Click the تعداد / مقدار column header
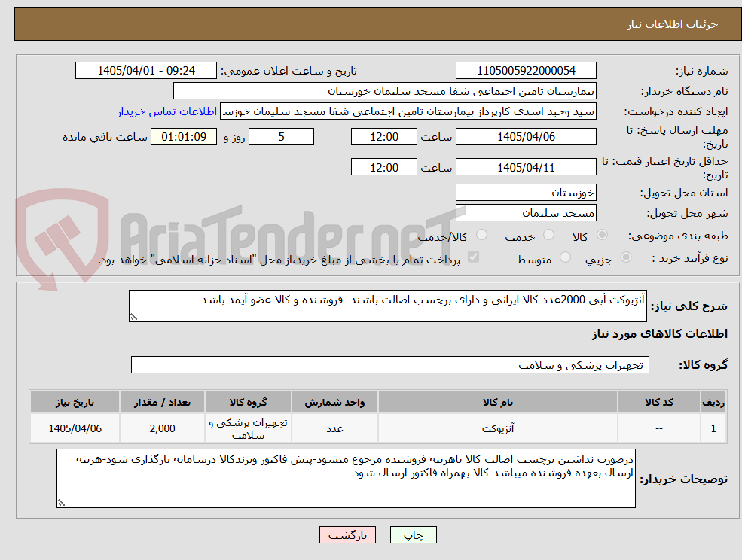Screen dimensions: 742x560 pyautogui.click(x=162, y=403)
